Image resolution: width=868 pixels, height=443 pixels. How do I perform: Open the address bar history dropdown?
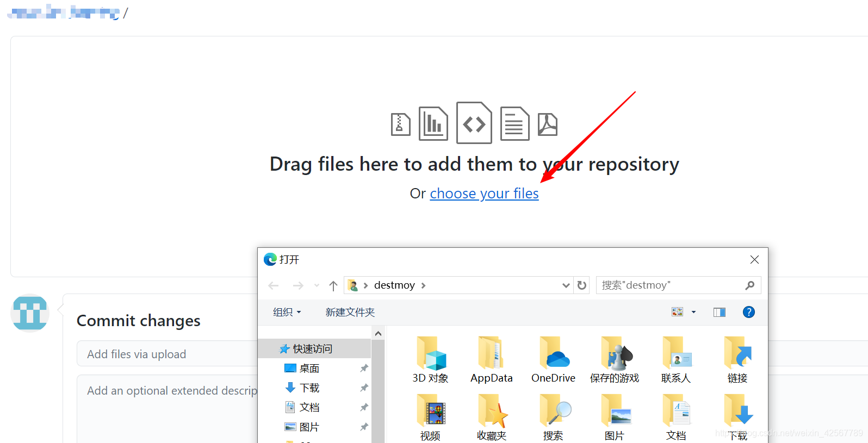(566, 285)
